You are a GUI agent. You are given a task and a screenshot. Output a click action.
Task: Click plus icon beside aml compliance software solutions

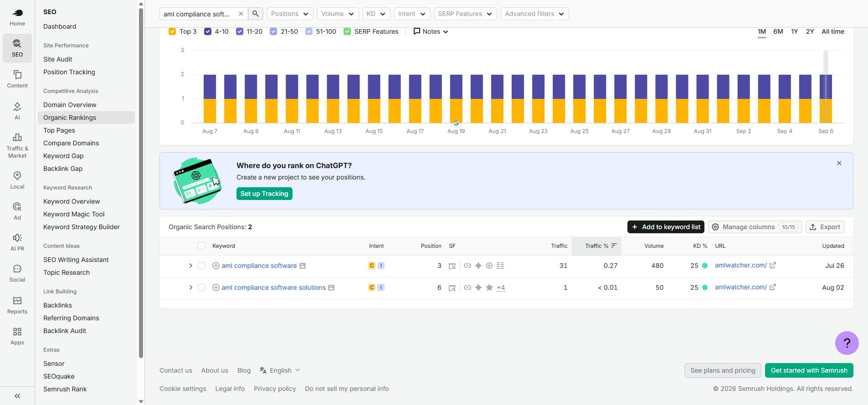(x=216, y=287)
